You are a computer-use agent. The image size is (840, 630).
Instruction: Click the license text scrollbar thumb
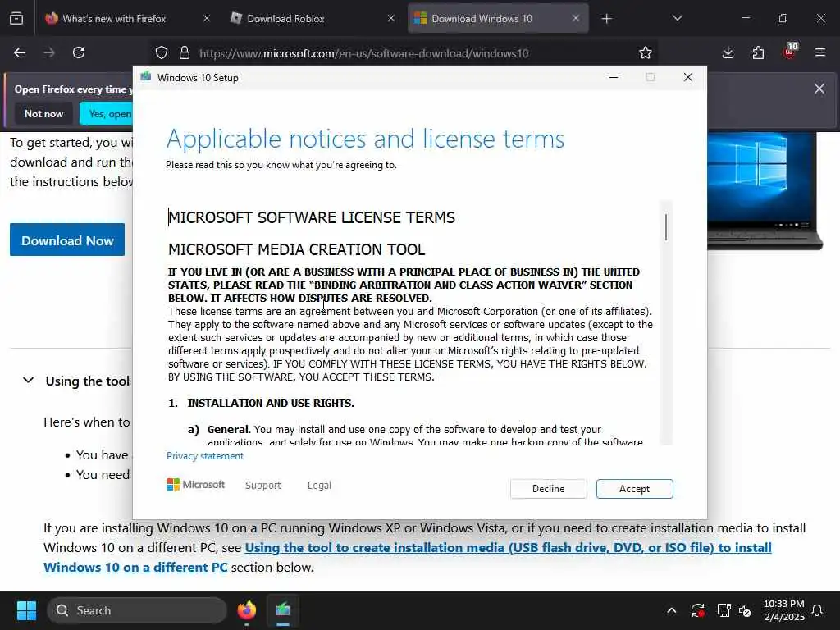pos(666,226)
